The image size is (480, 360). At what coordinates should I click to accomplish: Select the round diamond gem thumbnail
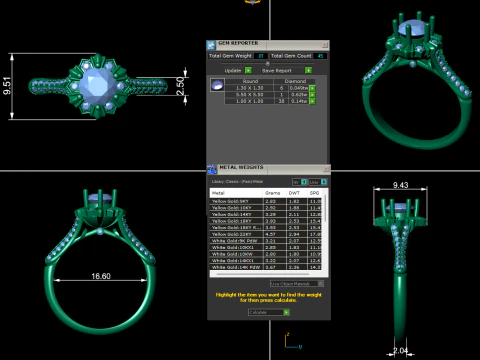(x=217, y=85)
